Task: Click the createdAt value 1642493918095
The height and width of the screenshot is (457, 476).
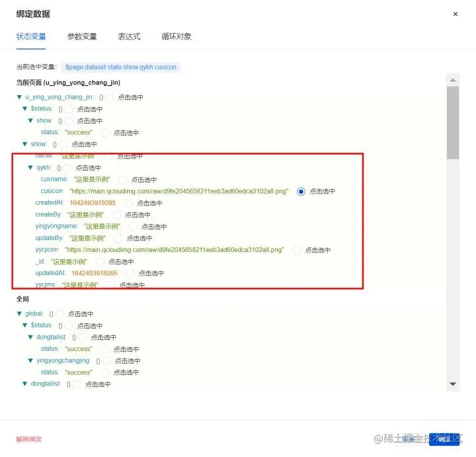Action: point(93,203)
